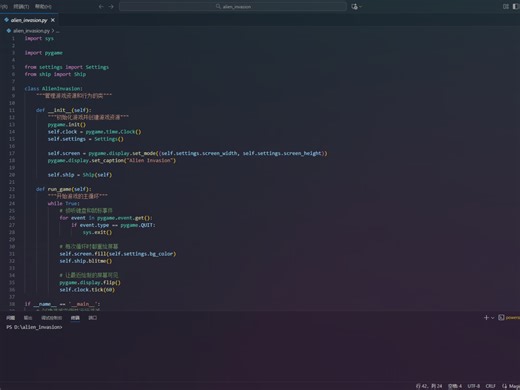The height and width of the screenshot is (390, 520).
Task: Click 'self.settings = Settings()' line
Action: [x=86, y=139]
